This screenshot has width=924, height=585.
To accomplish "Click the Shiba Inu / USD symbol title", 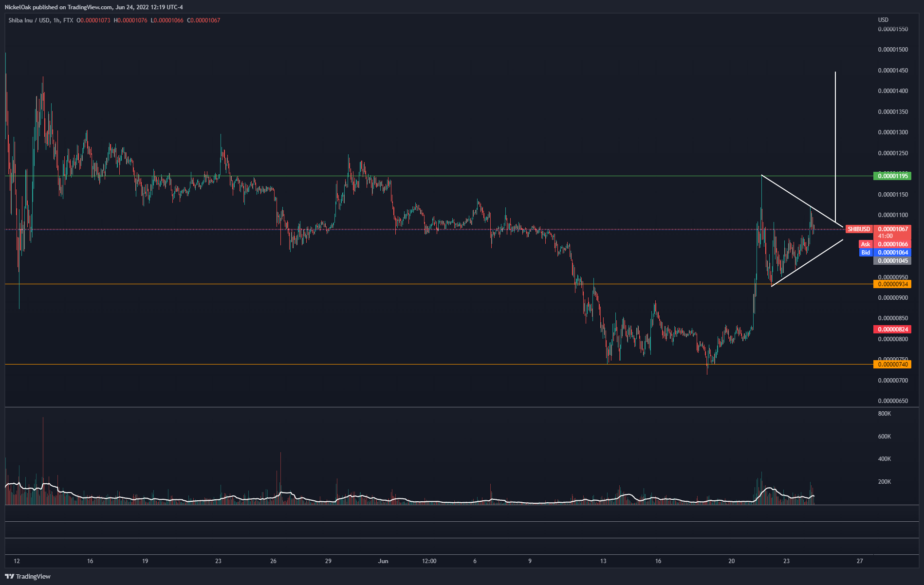I will point(29,20).
